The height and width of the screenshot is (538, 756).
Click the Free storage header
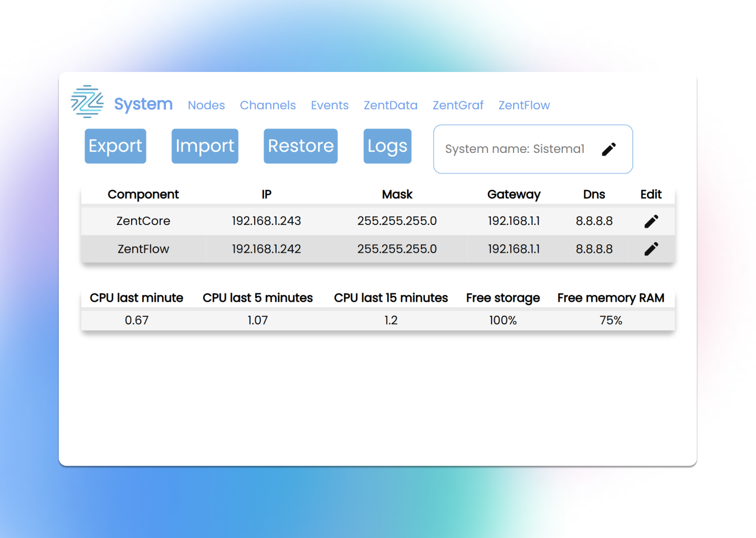(503, 298)
